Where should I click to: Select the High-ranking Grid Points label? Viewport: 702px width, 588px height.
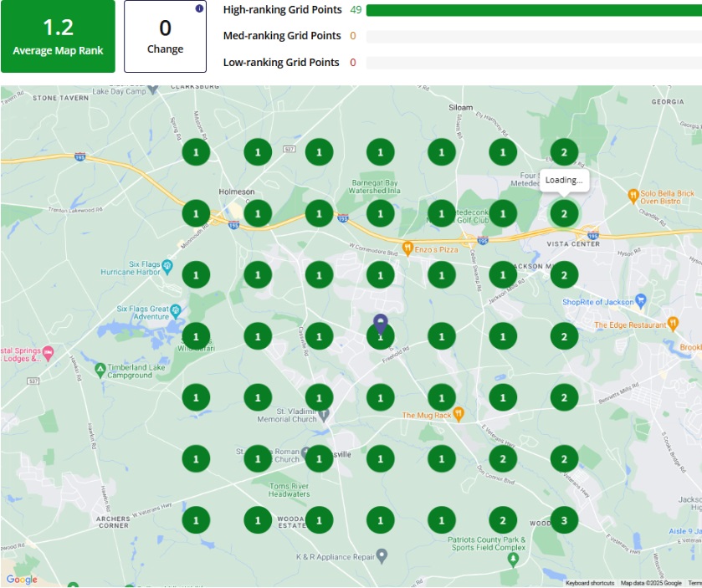pyautogui.click(x=283, y=10)
